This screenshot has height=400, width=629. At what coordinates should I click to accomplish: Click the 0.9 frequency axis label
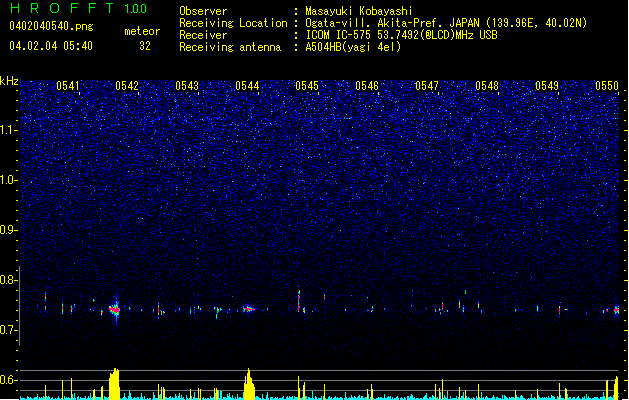[x=9, y=230]
